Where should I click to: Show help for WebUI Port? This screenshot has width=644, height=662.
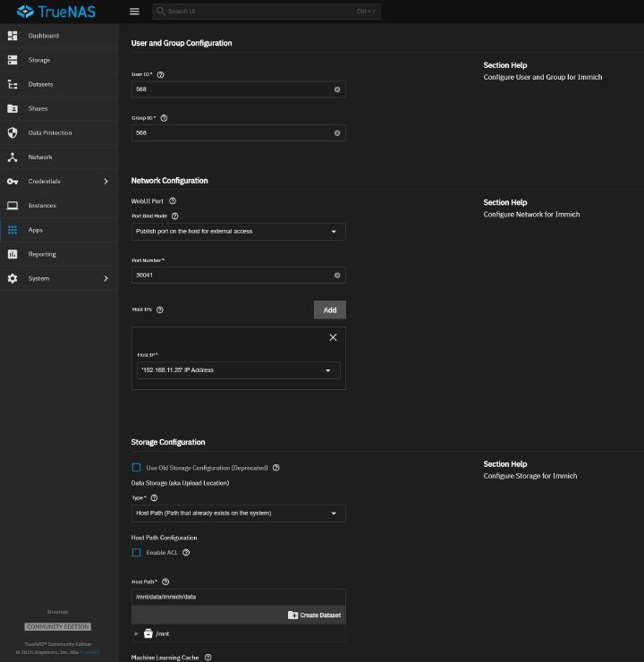173,201
